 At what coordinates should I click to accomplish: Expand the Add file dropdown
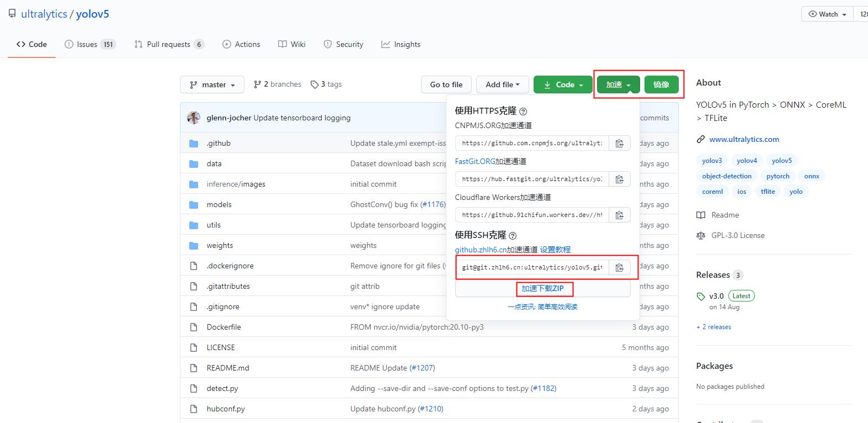click(503, 84)
